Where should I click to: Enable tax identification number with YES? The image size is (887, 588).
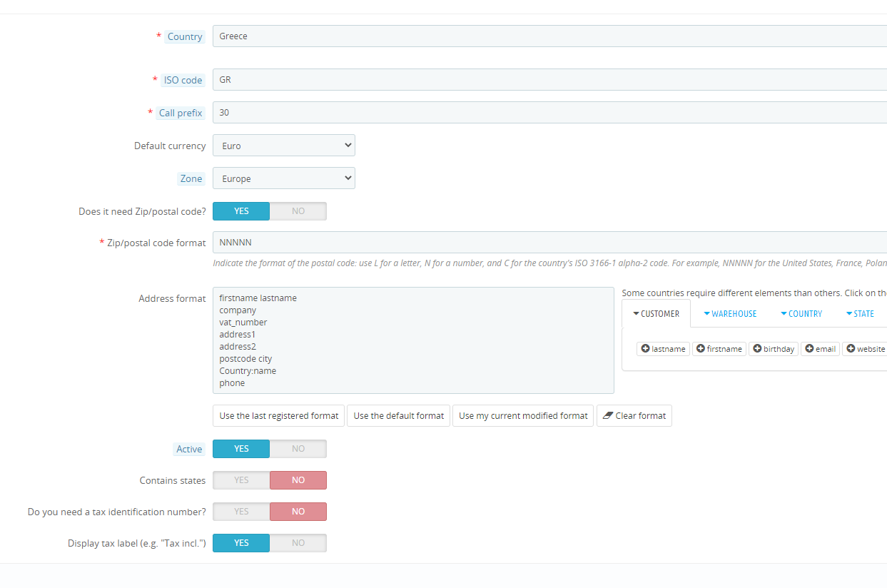pyautogui.click(x=241, y=512)
